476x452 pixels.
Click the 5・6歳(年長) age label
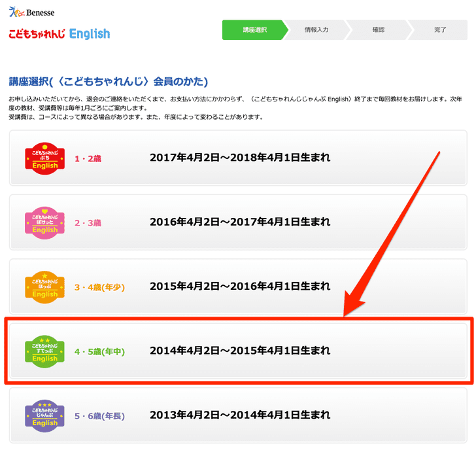click(99, 416)
